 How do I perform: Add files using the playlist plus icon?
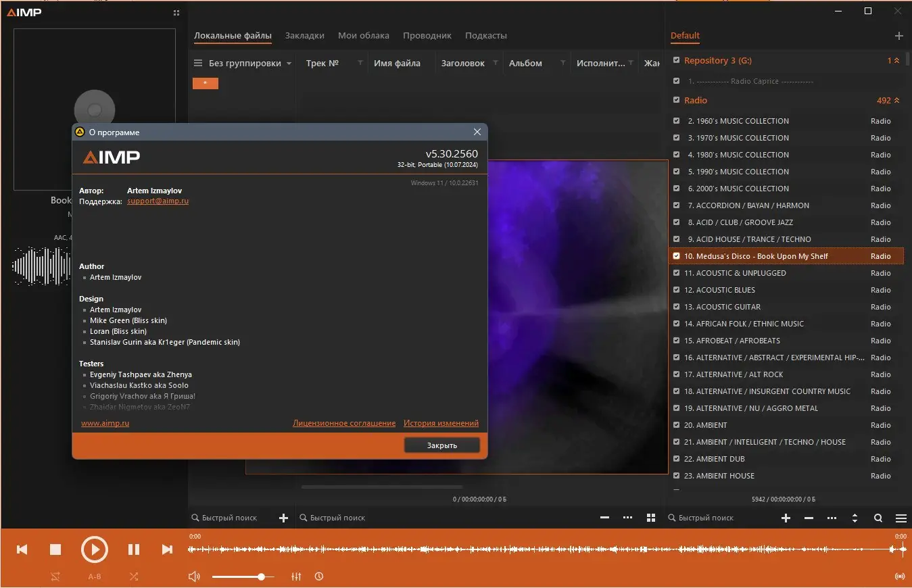(786, 518)
